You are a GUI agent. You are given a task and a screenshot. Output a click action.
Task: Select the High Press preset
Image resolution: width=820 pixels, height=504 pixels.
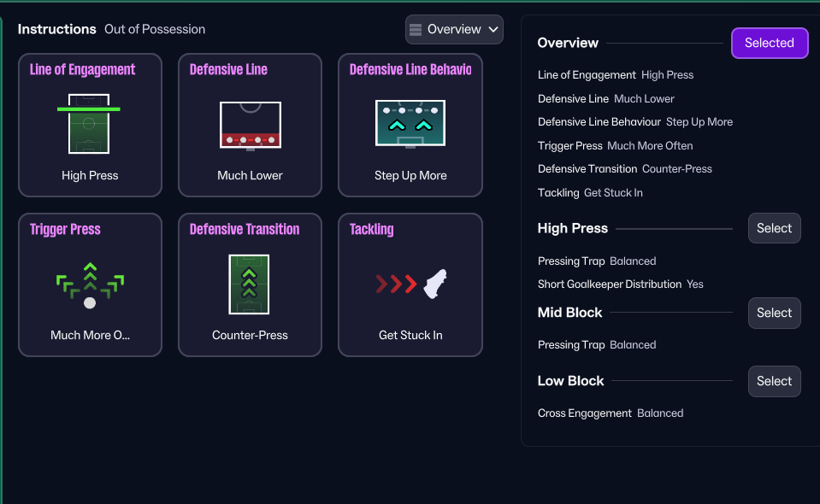(x=774, y=228)
